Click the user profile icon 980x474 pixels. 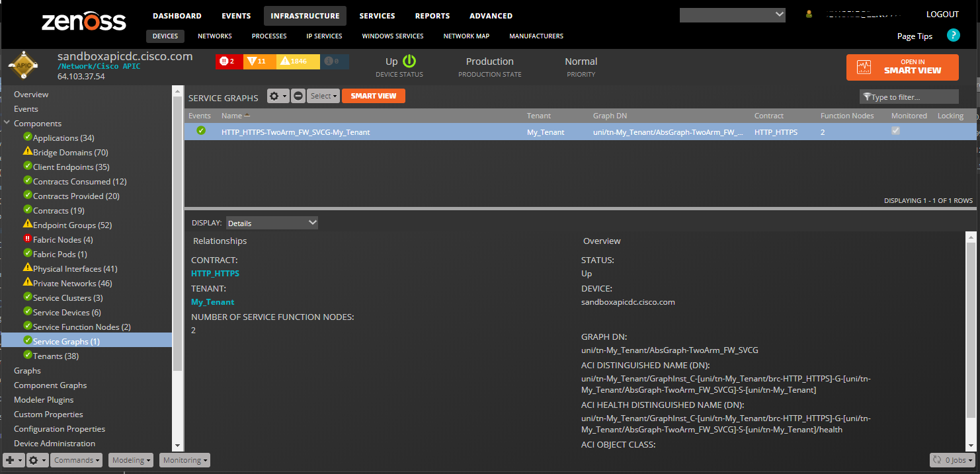click(809, 14)
